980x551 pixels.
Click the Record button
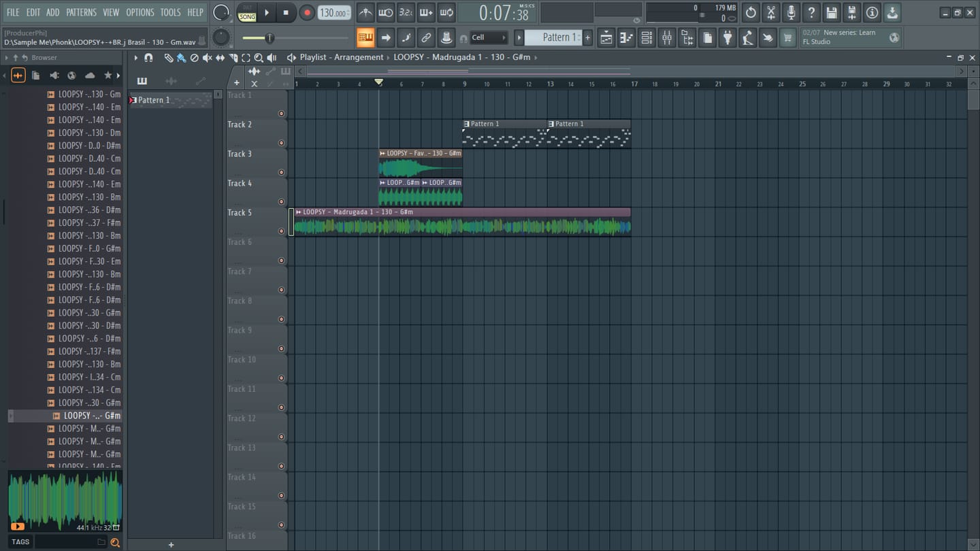307,12
